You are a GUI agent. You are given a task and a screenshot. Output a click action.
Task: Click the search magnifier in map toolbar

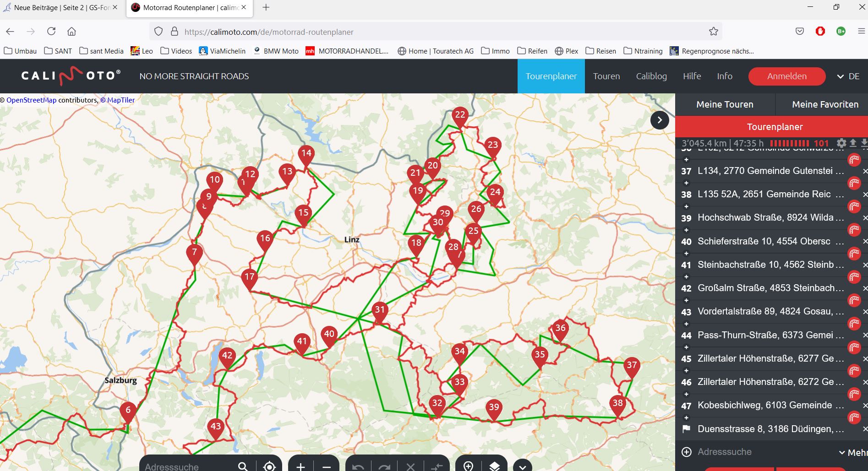[243, 466]
